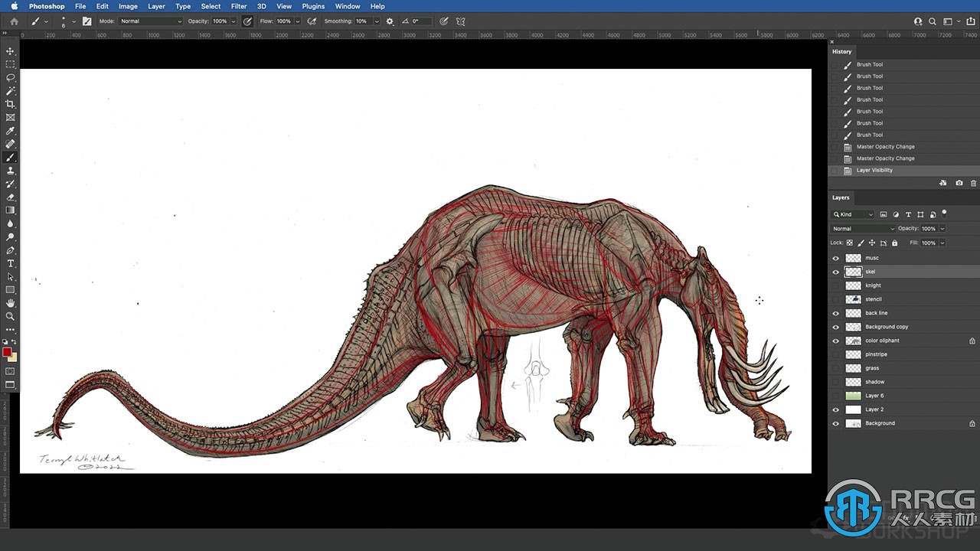Click the foreground red color swatch
Image resolution: width=980 pixels, height=551 pixels.
(7, 352)
